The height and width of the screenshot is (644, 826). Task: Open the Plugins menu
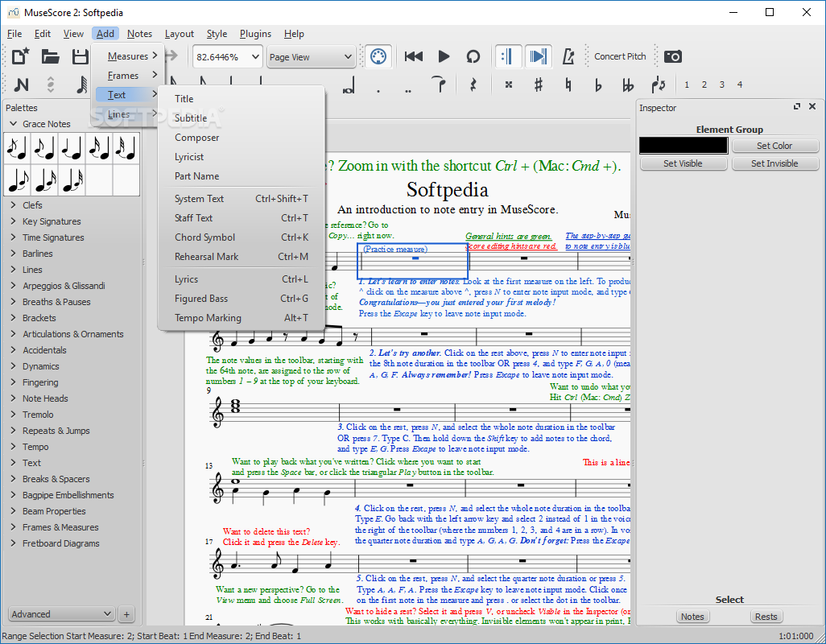[x=255, y=34]
